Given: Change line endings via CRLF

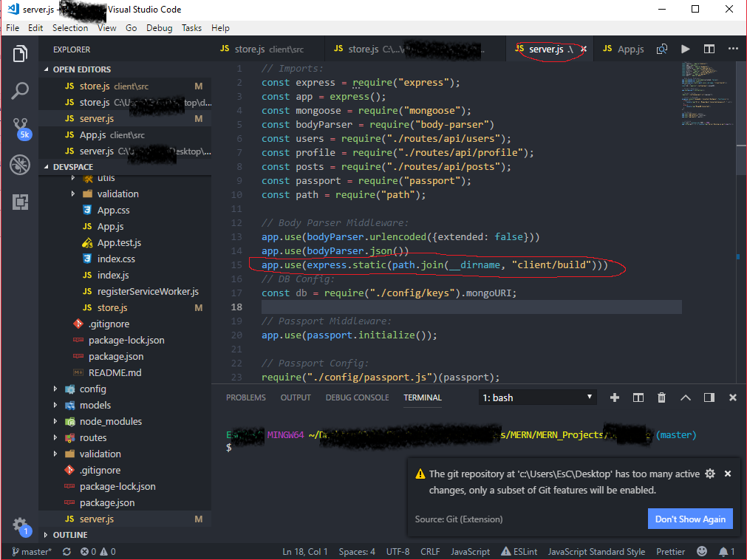Looking at the screenshot, I should [430, 551].
